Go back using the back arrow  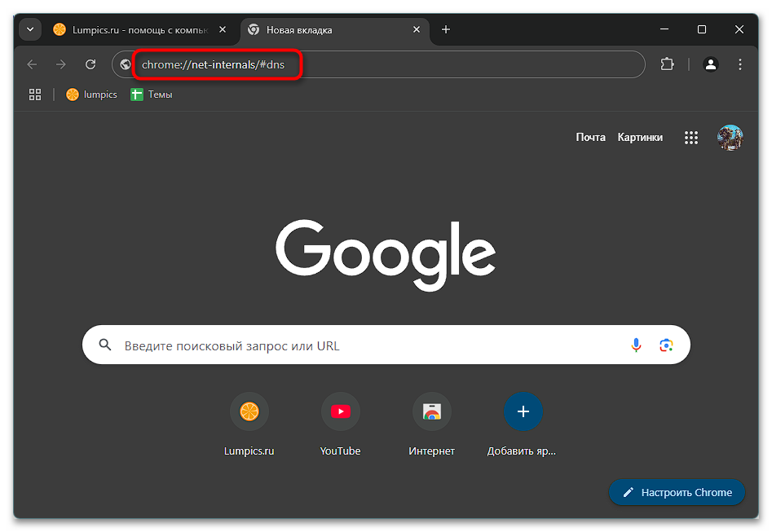point(32,64)
